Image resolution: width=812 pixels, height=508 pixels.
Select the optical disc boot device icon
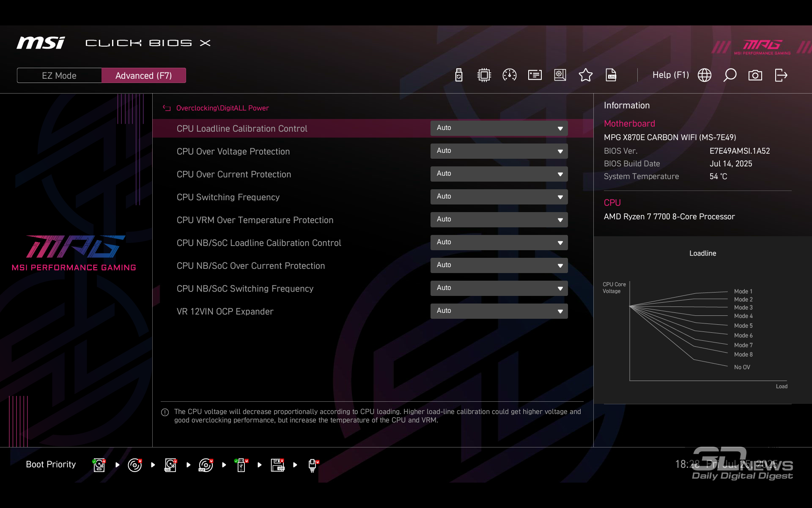135,465
